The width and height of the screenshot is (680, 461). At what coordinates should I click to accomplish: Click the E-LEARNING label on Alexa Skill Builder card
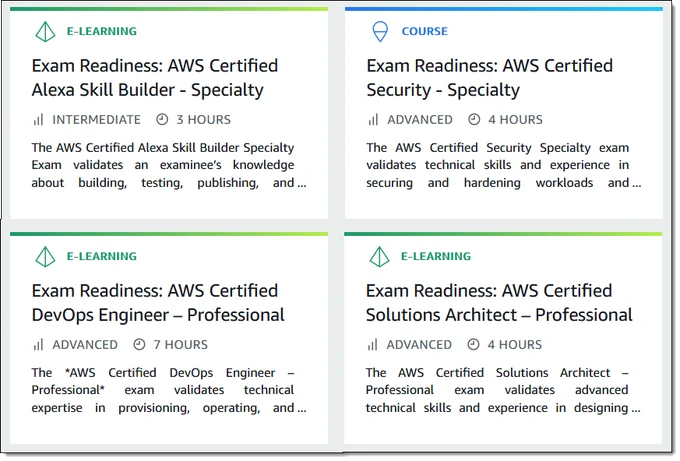click(101, 31)
